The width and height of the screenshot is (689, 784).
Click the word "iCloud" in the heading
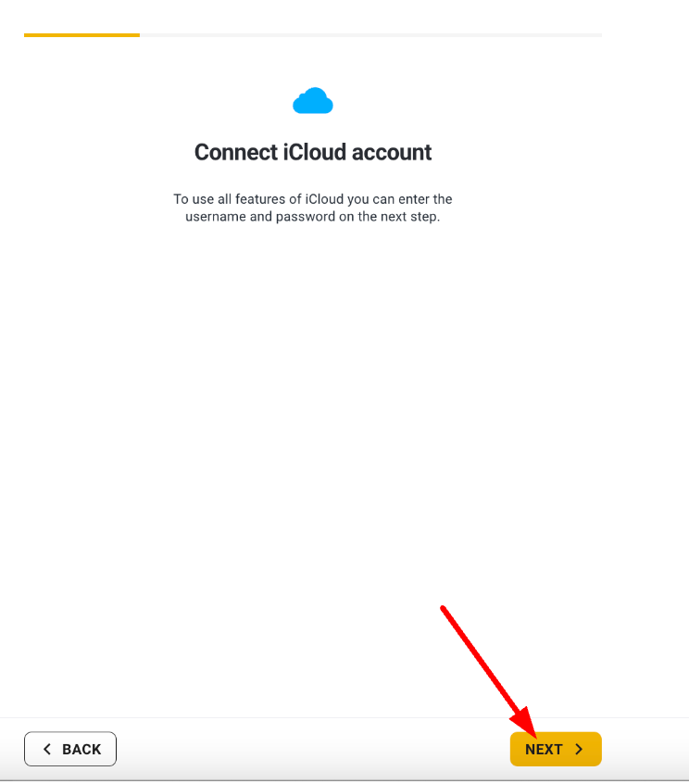tap(315, 152)
